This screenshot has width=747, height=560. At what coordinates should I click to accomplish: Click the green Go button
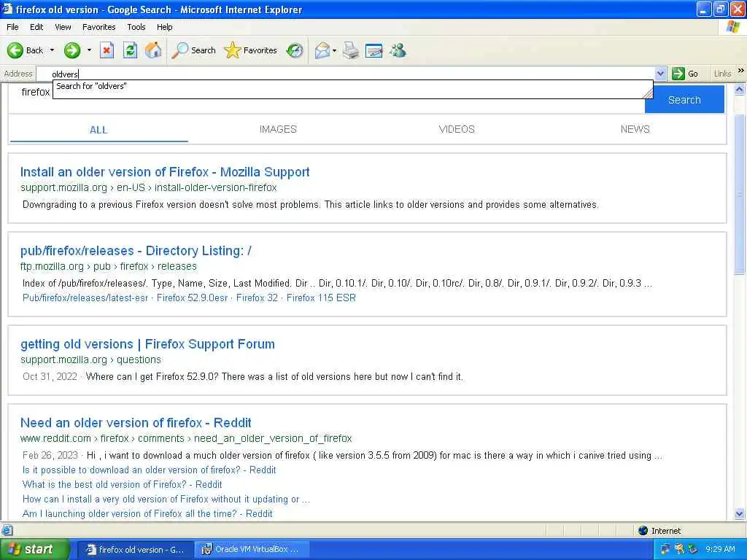pyautogui.click(x=685, y=74)
